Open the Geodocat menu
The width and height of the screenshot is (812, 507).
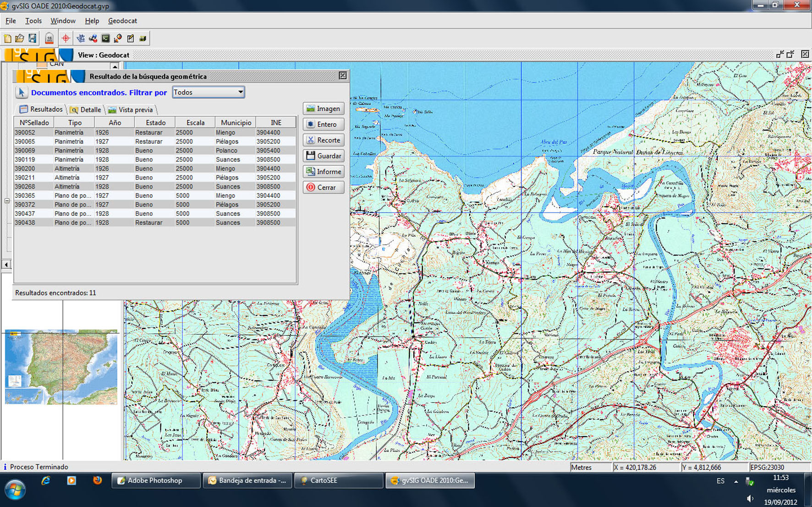click(122, 21)
